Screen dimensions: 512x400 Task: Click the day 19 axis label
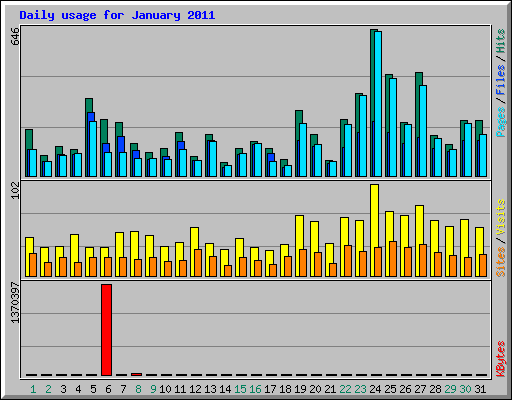[x=300, y=389]
